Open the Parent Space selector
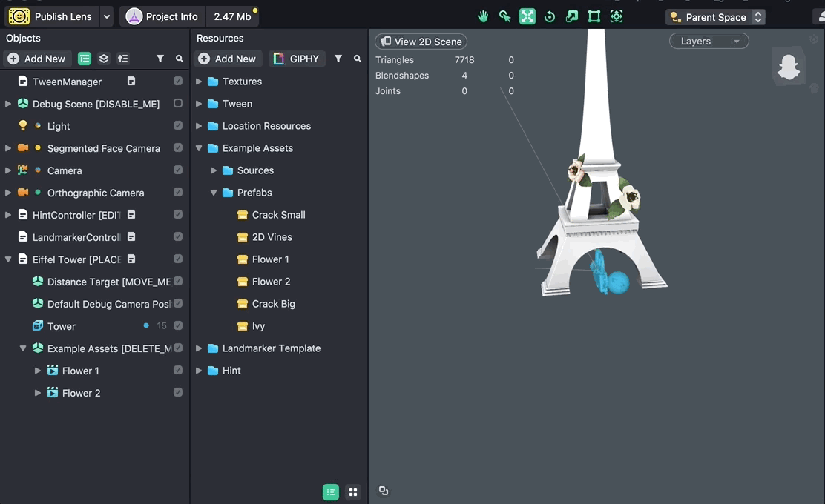The height and width of the screenshot is (504, 825). pos(715,17)
